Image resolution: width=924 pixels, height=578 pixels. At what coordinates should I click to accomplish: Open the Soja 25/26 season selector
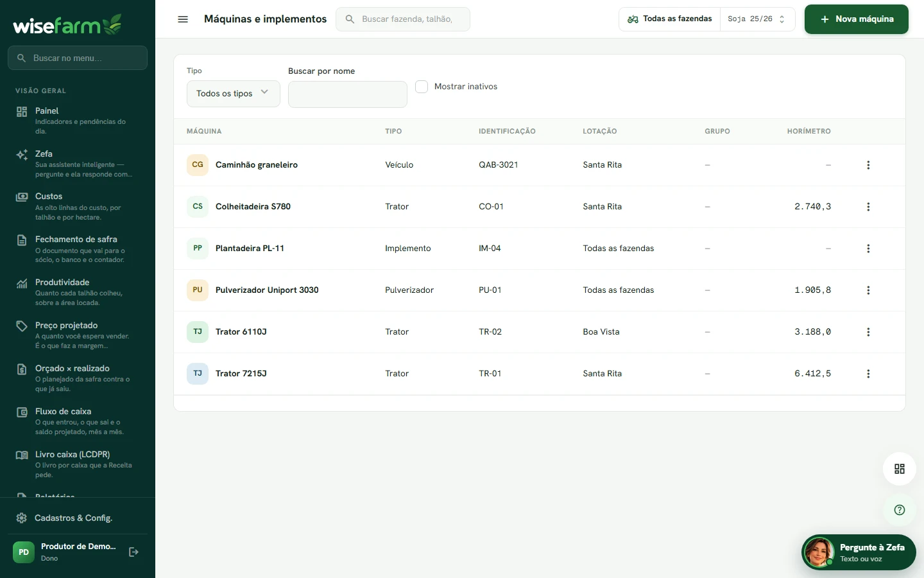pos(757,19)
